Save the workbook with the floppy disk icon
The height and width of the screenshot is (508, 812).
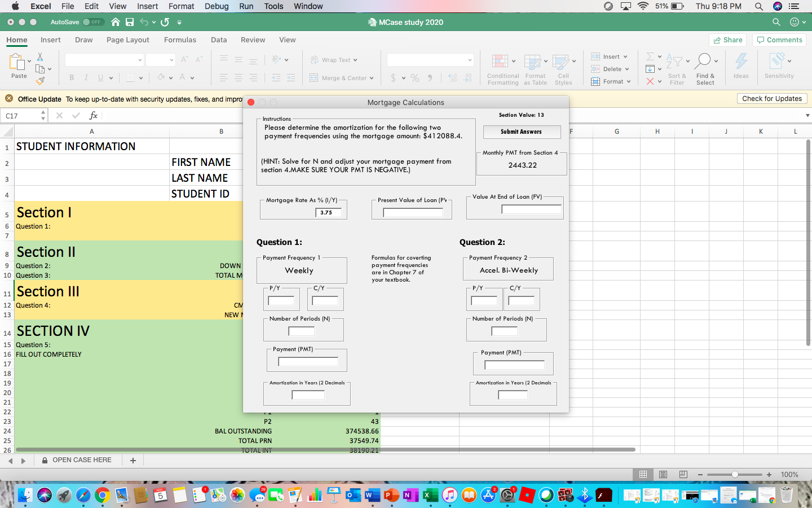130,22
